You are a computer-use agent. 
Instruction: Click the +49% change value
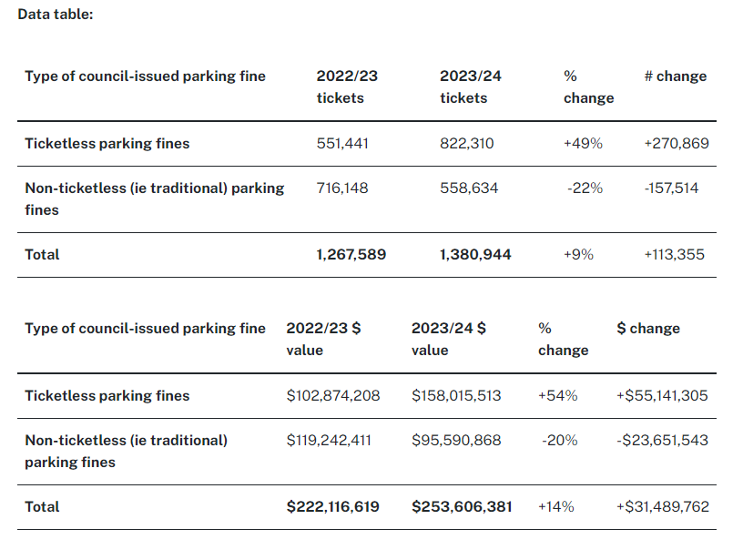(x=583, y=144)
